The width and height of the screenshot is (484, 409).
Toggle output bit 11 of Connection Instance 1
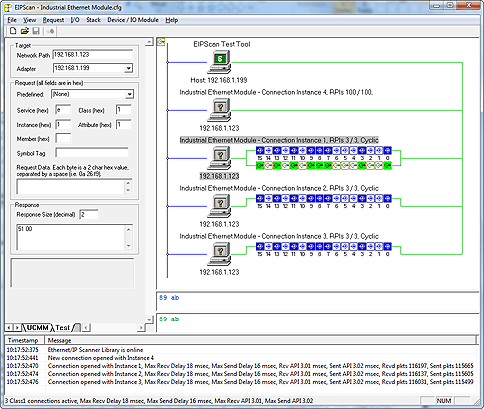[294, 165]
